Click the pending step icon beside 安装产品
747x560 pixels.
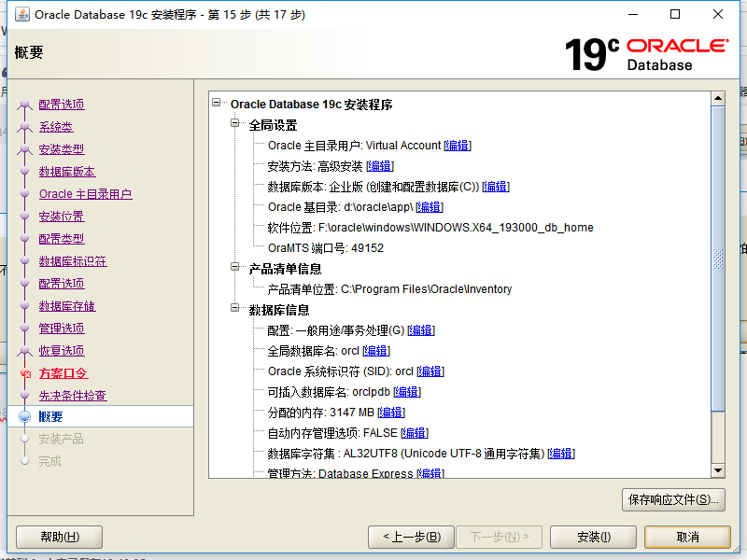pos(26,439)
